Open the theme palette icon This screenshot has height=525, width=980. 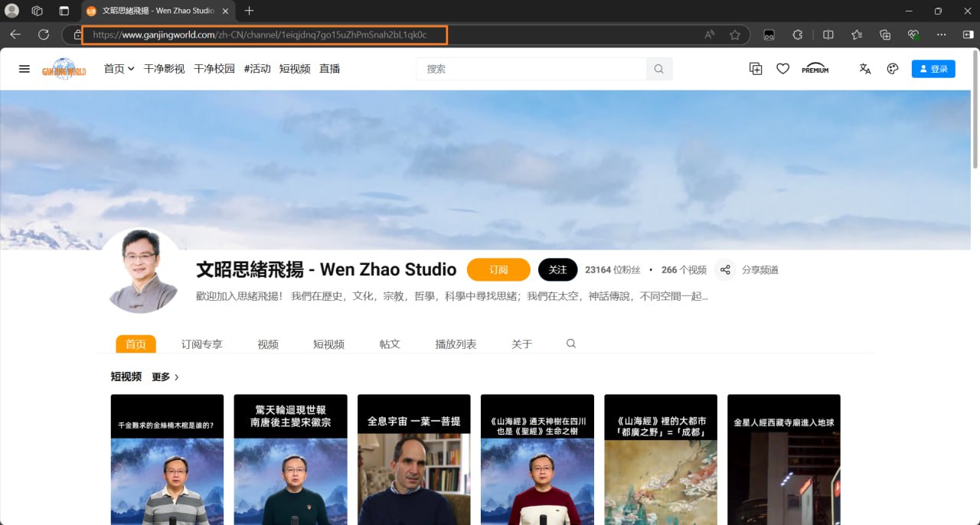click(893, 69)
